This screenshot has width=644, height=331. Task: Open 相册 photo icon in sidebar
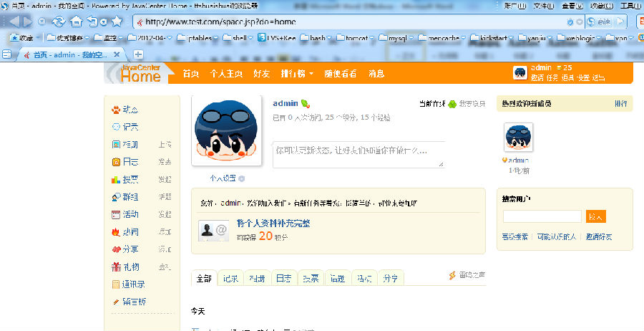[116, 144]
